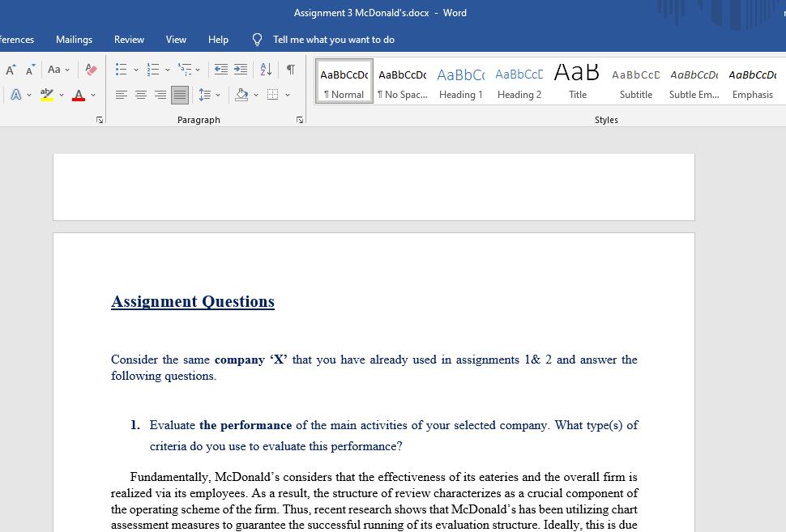Open font color dropdown arrow
The height and width of the screenshot is (532, 786).
(x=93, y=95)
